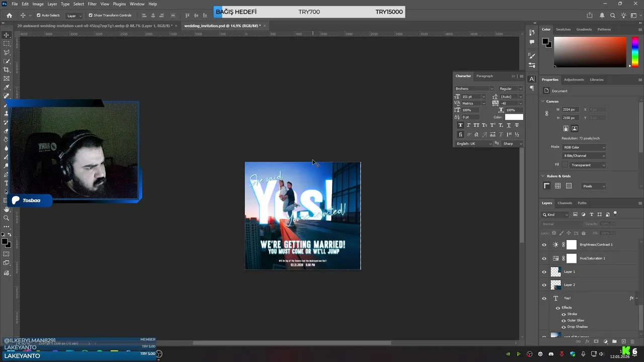Apply Strikethrough in the Character panel
Image resolution: width=644 pixels, height=362 pixels.
(517, 125)
